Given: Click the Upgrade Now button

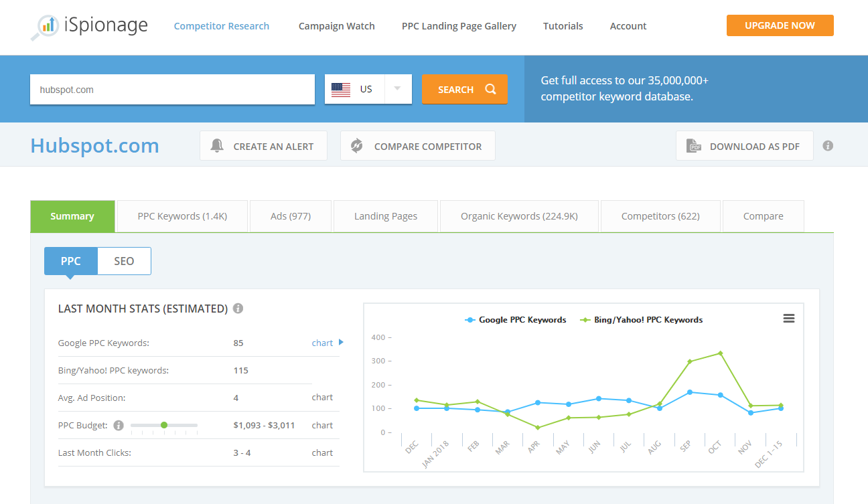Looking at the screenshot, I should pyautogui.click(x=780, y=25).
